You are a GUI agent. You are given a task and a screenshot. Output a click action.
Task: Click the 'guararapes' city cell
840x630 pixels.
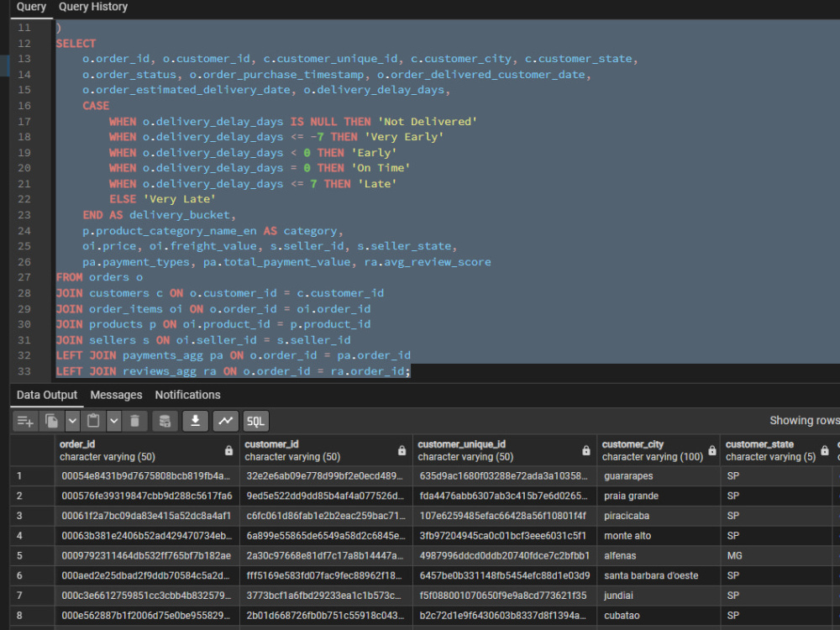[x=659, y=476]
